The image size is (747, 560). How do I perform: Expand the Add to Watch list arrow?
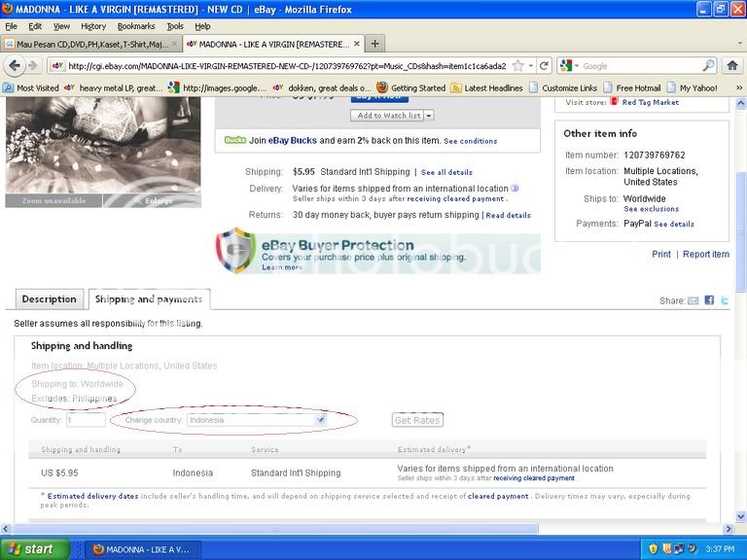[429, 116]
